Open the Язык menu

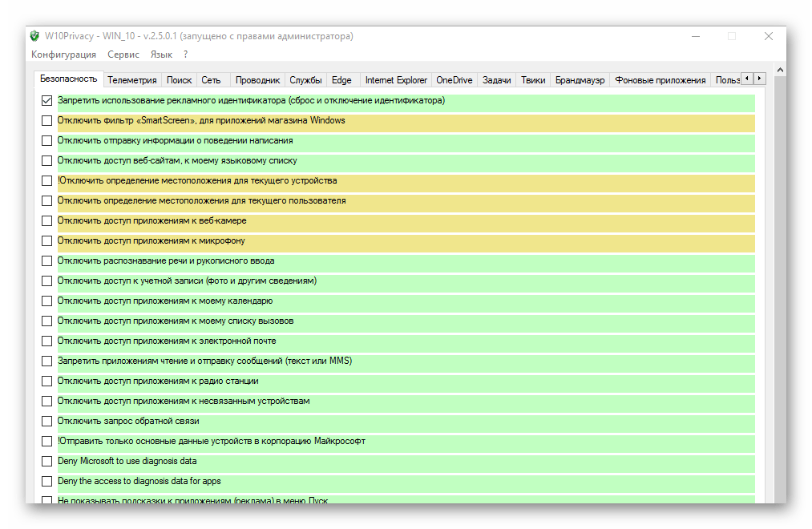pos(161,55)
